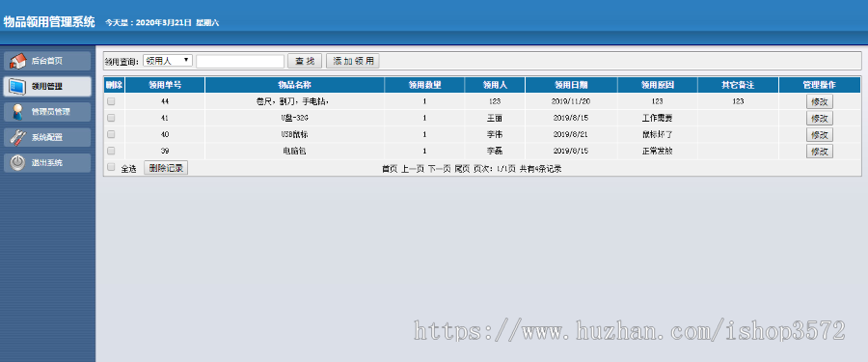Click the house icon for 后台首页

click(x=18, y=61)
